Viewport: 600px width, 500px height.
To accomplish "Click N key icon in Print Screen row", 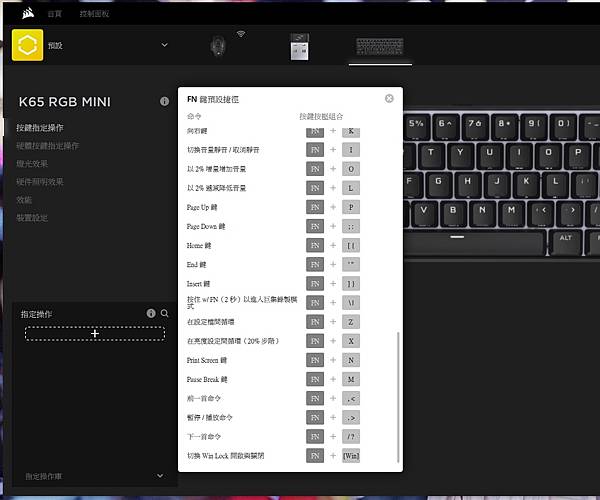I will click(351, 360).
